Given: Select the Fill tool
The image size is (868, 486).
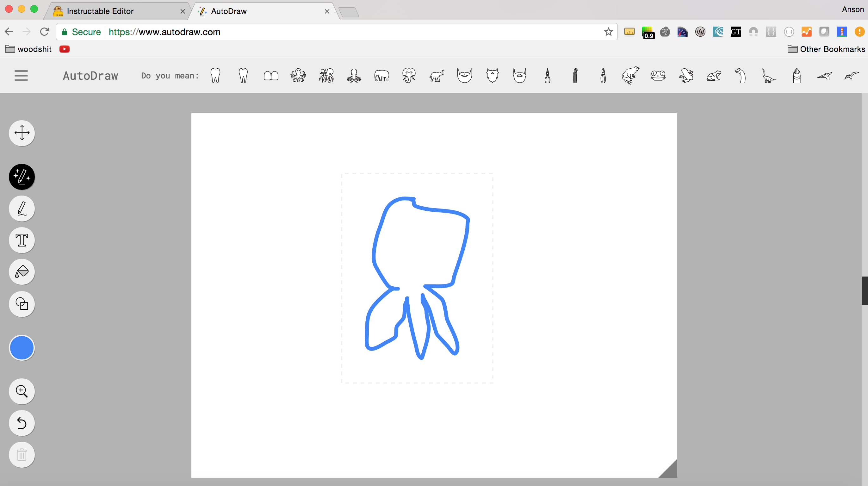Looking at the screenshot, I should click(22, 272).
